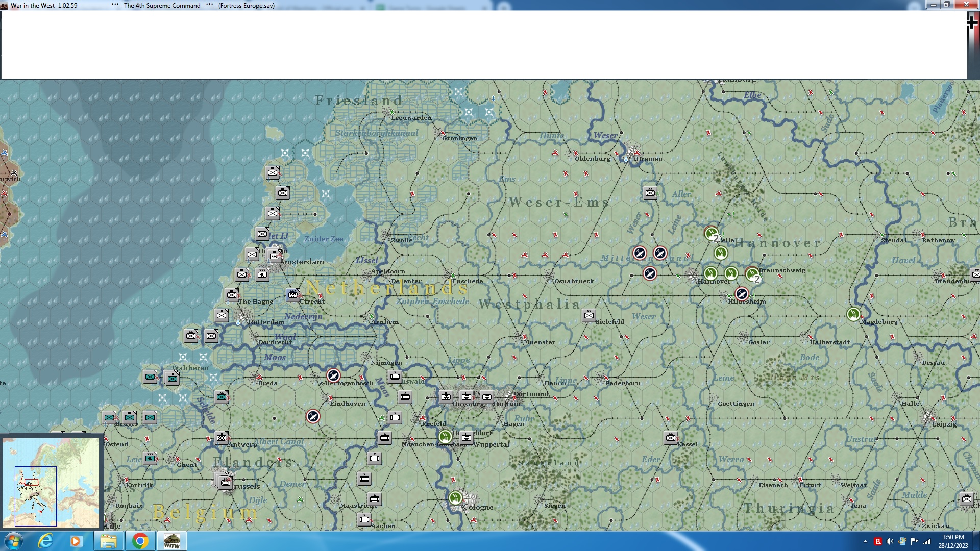Select the SEC security unit at Amsterdam

(274, 255)
